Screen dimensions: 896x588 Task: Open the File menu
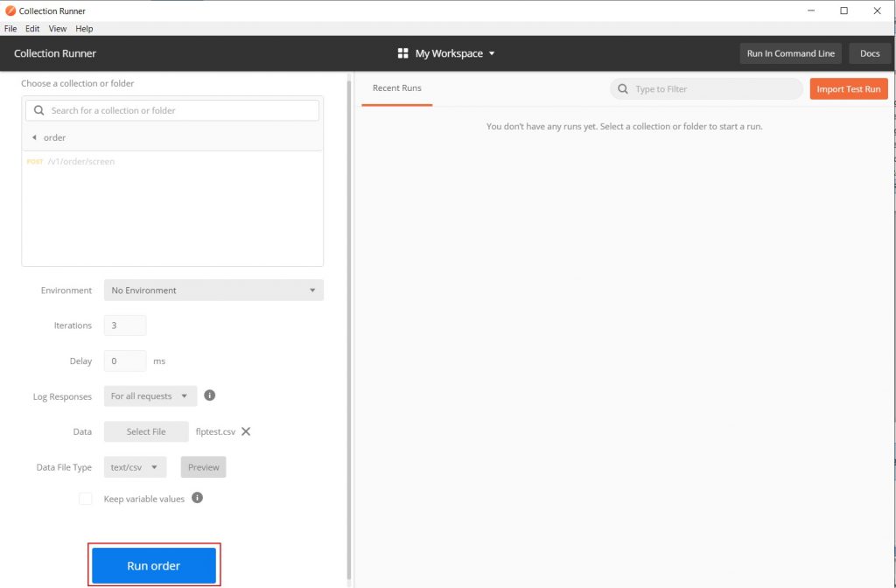(x=10, y=29)
